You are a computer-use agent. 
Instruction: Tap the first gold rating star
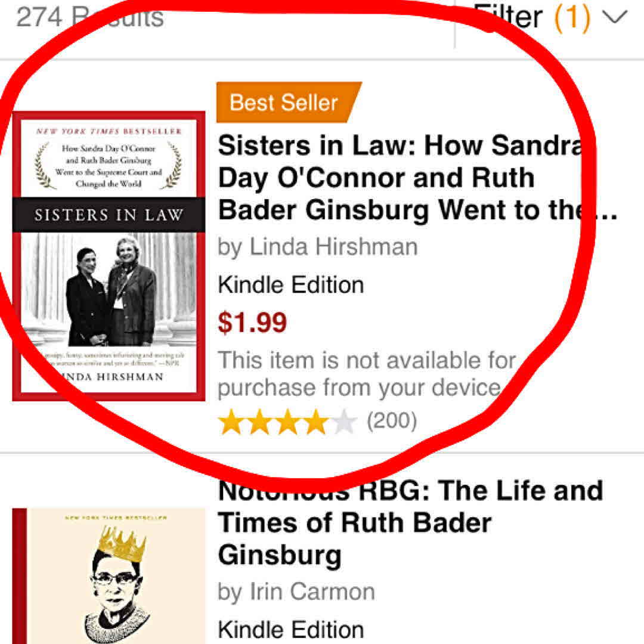231,422
